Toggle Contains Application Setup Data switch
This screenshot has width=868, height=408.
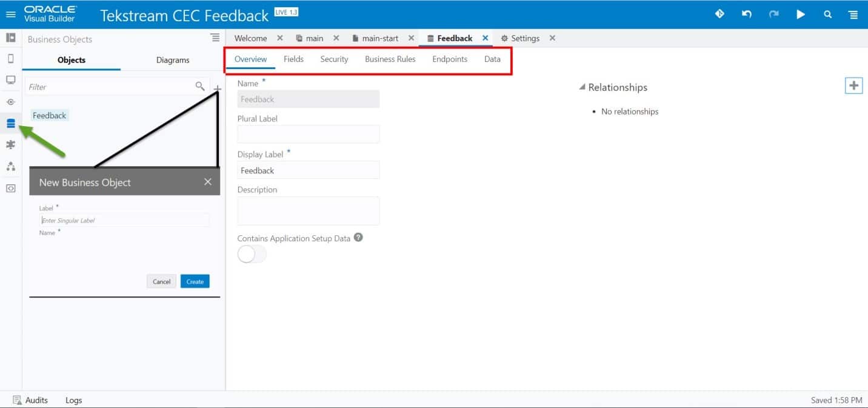(x=252, y=254)
